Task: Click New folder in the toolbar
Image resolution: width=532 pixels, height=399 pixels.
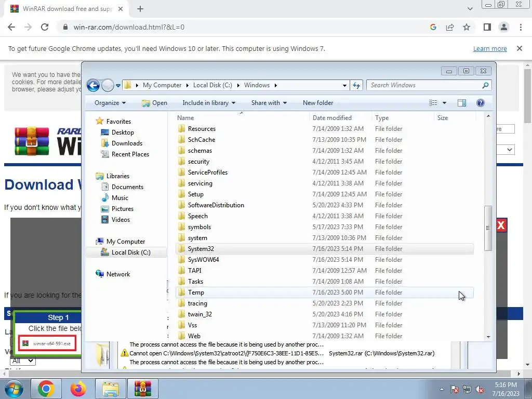Action: [x=318, y=103]
